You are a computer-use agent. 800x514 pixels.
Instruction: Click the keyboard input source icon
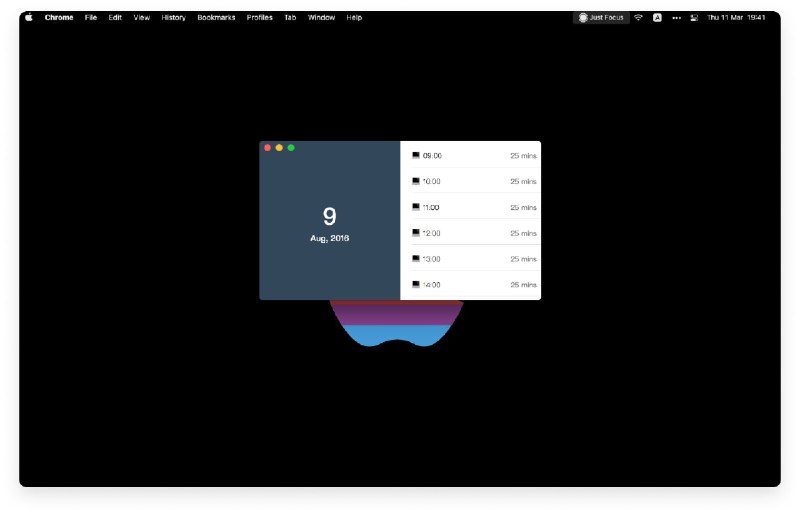tap(657, 17)
